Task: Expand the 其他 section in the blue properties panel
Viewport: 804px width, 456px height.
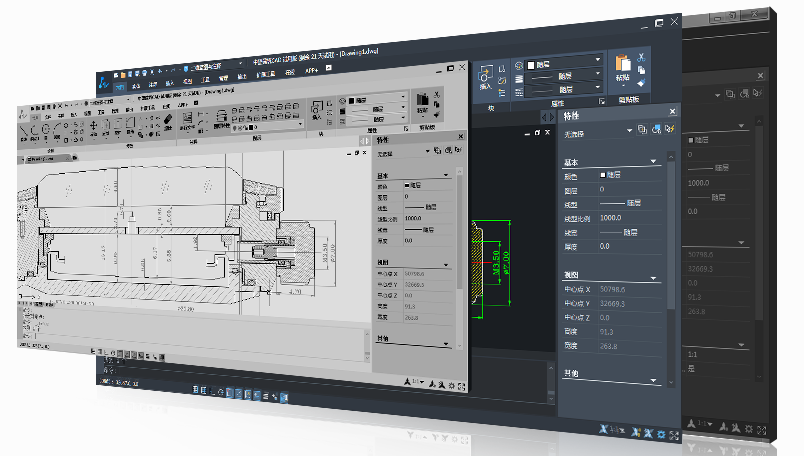Action: (x=653, y=380)
